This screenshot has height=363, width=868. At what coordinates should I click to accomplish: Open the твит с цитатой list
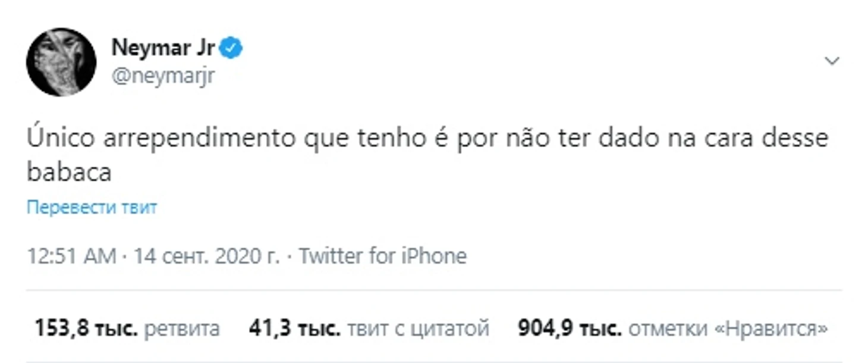(x=418, y=329)
